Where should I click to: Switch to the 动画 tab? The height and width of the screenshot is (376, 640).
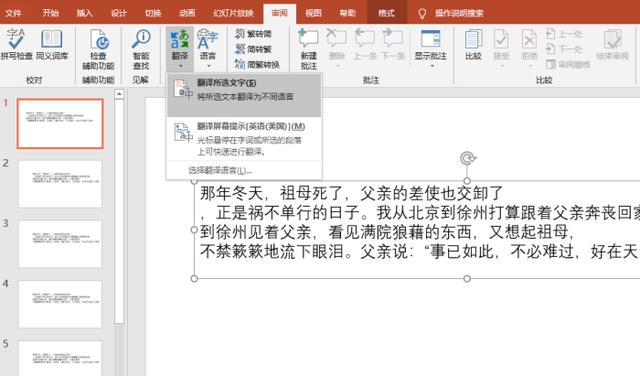coord(187,13)
